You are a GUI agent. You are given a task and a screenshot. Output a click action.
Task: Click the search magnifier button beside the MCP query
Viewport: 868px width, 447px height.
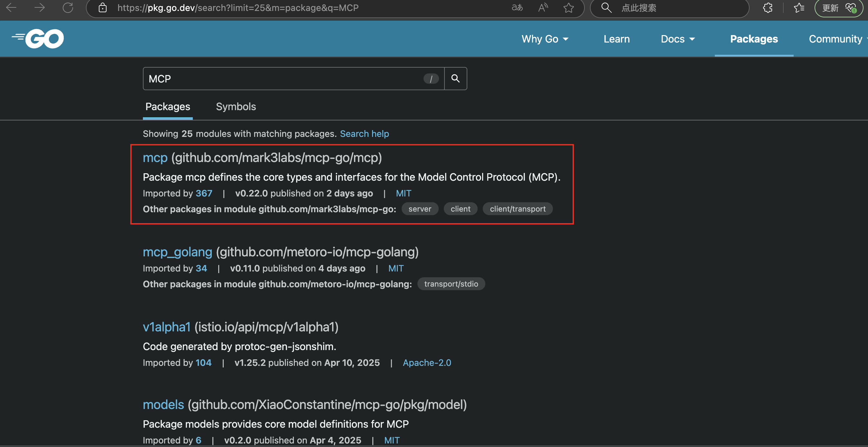click(456, 78)
